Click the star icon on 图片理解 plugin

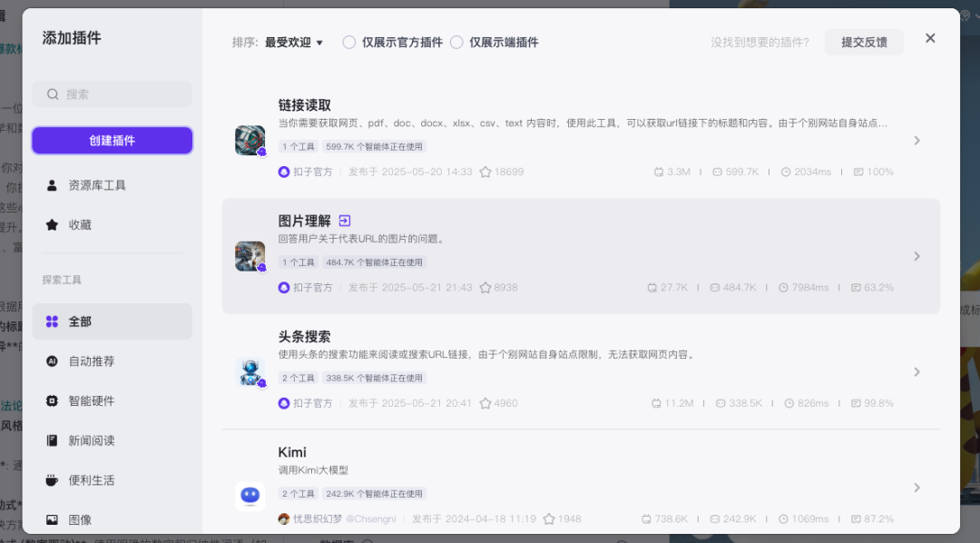click(485, 288)
